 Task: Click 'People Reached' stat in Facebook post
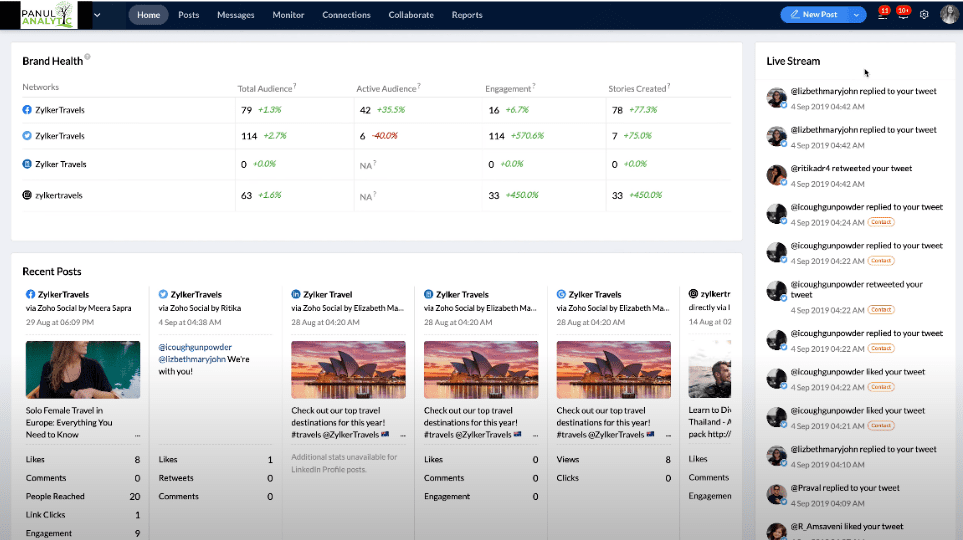coord(55,496)
